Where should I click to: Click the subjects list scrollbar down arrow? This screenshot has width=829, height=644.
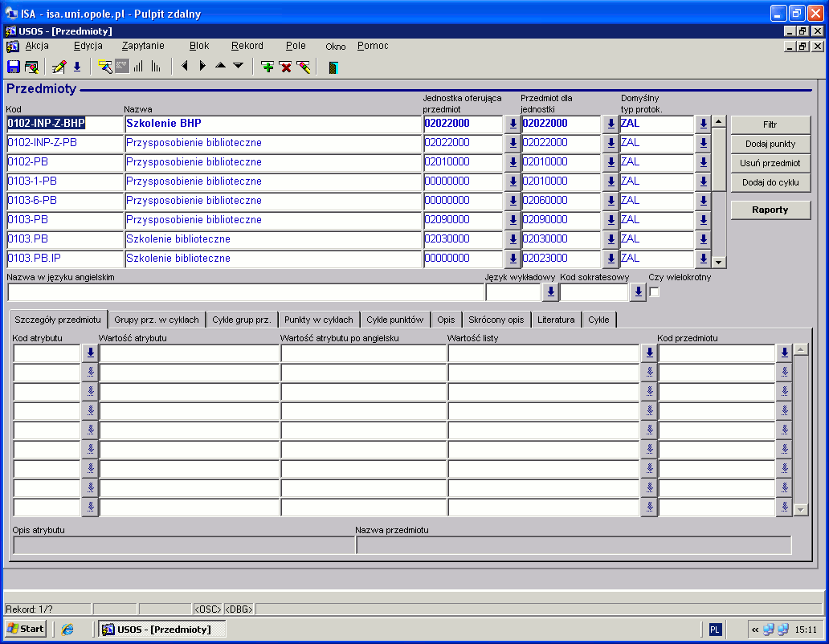718,262
